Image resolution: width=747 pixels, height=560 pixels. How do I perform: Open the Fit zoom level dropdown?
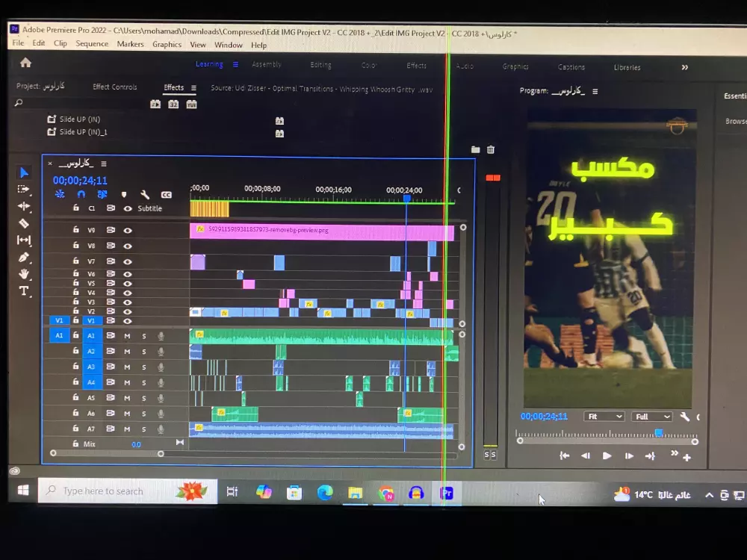tap(604, 417)
